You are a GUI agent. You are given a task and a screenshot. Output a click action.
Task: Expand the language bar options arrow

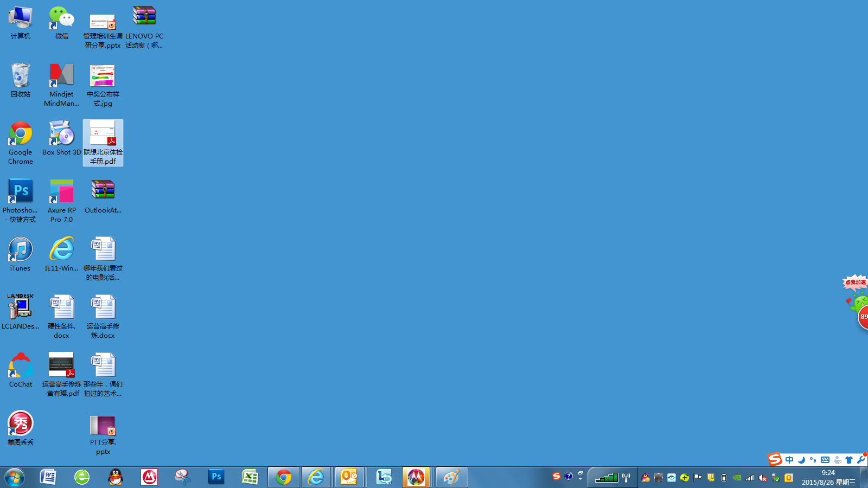point(580,479)
